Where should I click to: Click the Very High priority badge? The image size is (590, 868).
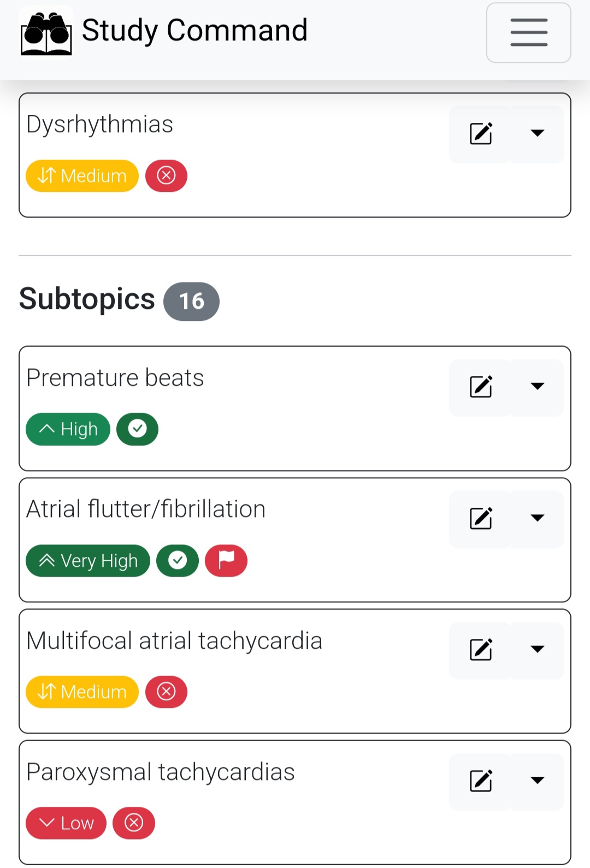[x=88, y=560]
